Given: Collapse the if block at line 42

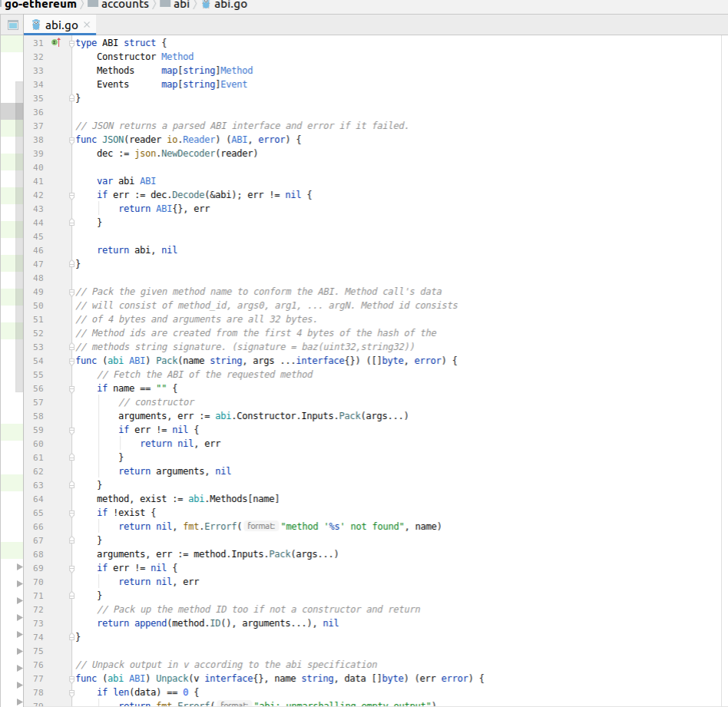Looking at the screenshot, I should coord(71,196).
